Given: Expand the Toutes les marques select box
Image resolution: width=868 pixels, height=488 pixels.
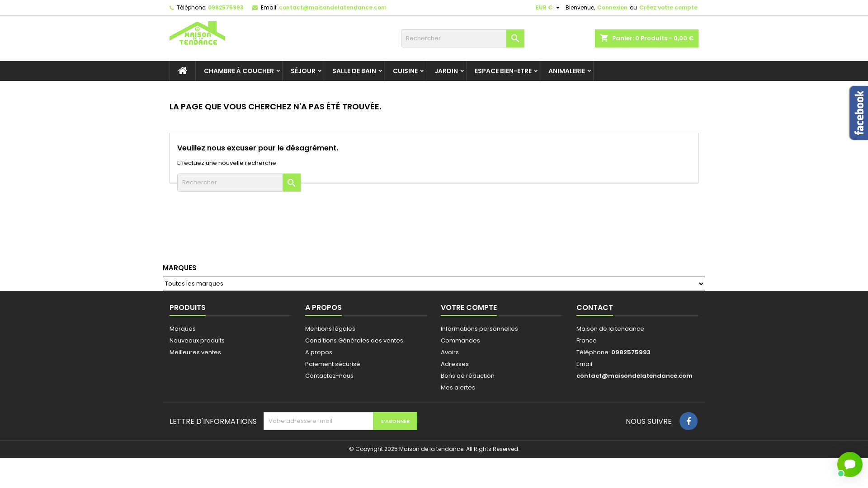Looking at the screenshot, I should click(434, 284).
